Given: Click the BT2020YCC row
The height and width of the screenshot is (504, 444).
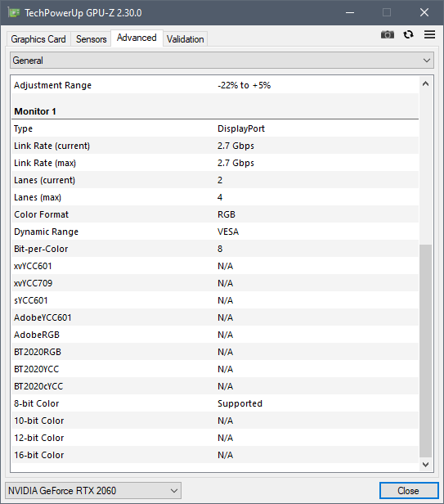Looking at the screenshot, I should coord(215,369).
